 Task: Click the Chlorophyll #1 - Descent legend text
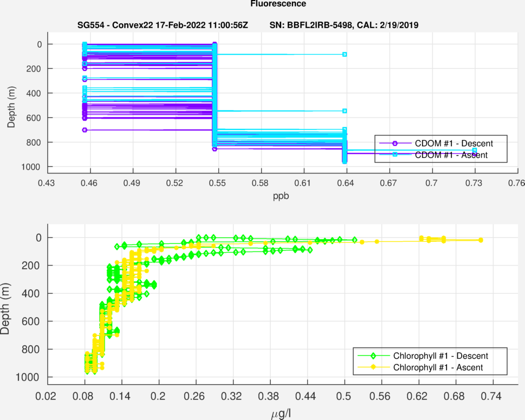[x=441, y=356]
